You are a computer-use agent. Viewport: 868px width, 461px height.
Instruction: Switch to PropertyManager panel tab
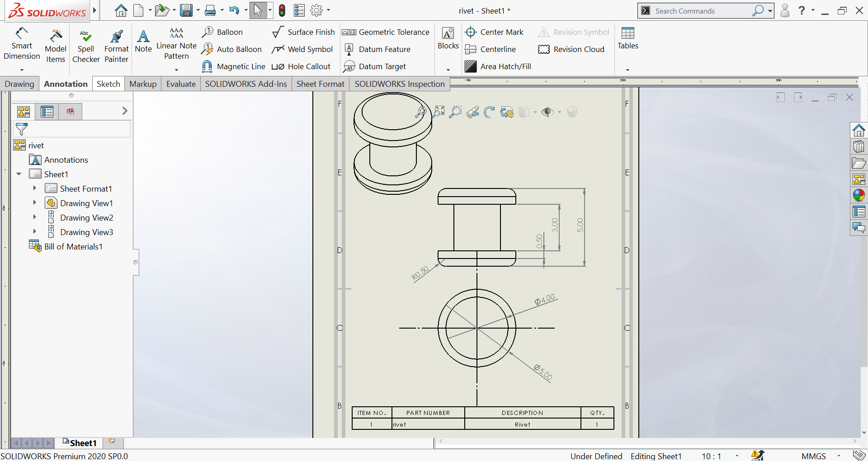pos(47,111)
